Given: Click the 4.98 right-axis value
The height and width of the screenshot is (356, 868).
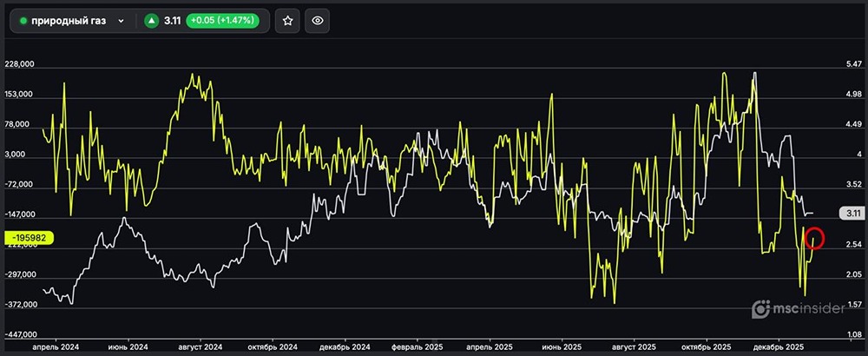Looking at the screenshot, I should click(x=852, y=95).
